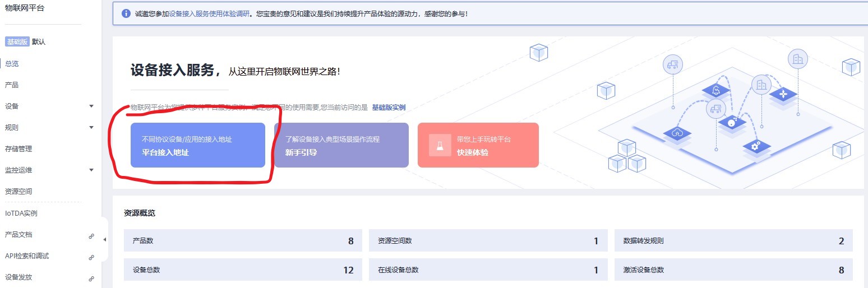Open 资源空间 in the sidebar
Image resolution: width=868 pixels, height=288 pixels.
tap(19, 192)
